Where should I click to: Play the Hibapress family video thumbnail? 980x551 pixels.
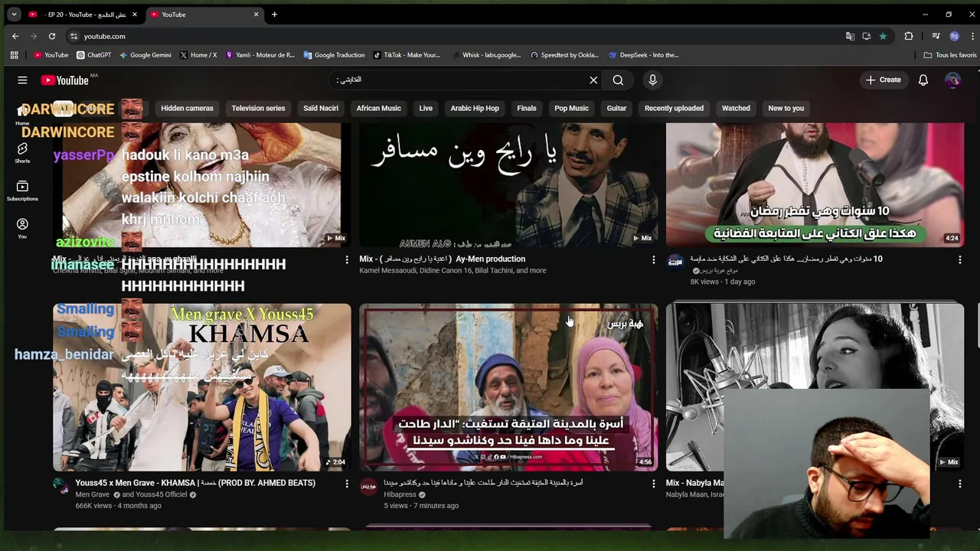click(508, 386)
